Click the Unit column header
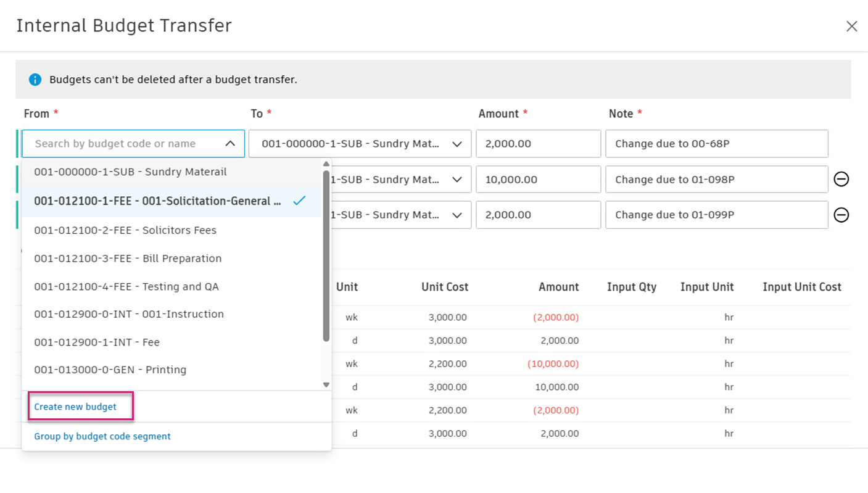Image resolution: width=868 pixels, height=493 pixels. point(347,287)
